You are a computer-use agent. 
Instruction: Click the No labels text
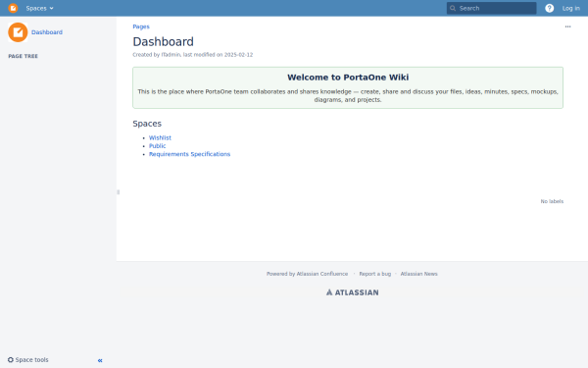(x=552, y=201)
